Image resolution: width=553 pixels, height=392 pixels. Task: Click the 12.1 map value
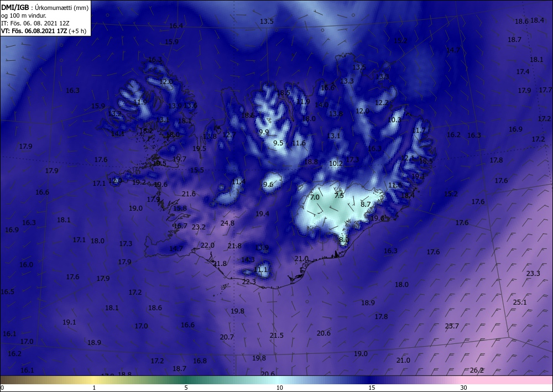[x=408, y=158]
